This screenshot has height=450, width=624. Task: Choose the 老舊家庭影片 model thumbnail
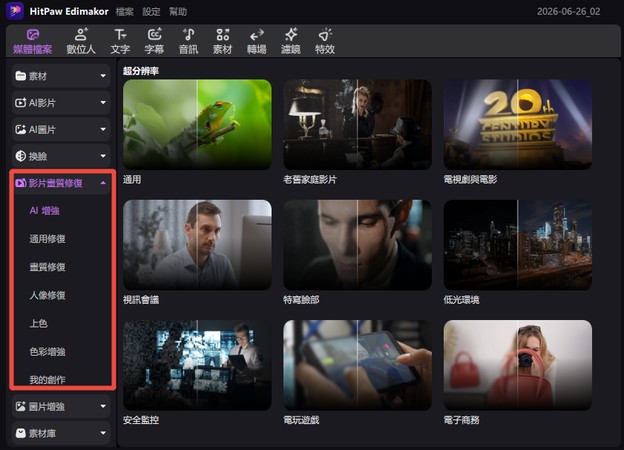coord(357,125)
